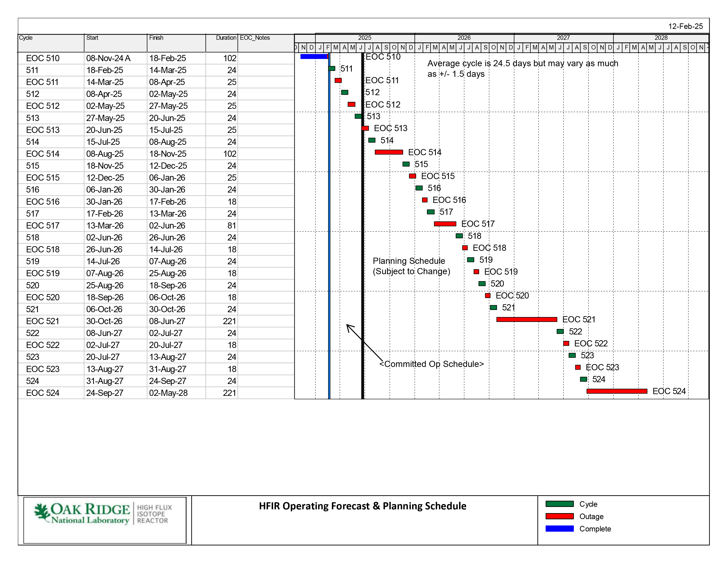Click the blue EOC 510 completed bar
Viewport: 728px width, 563px height.
[314, 57]
